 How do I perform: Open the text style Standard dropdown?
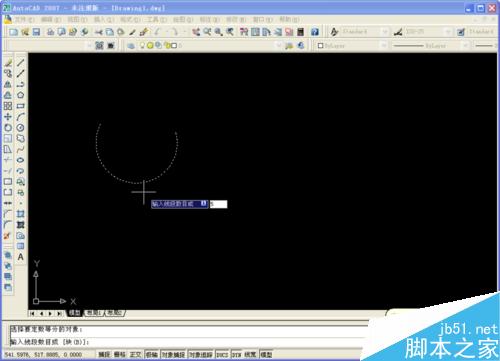click(x=385, y=32)
